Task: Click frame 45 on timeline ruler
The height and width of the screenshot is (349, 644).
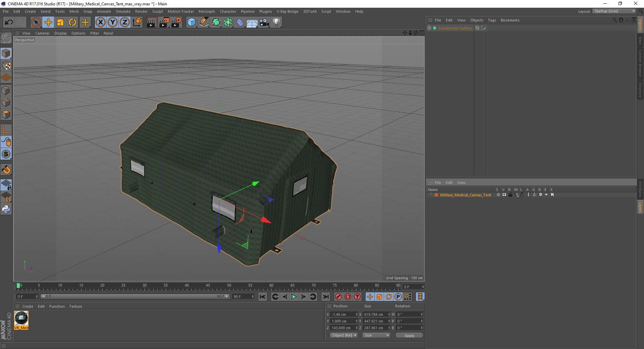Action: click(x=208, y=286)
